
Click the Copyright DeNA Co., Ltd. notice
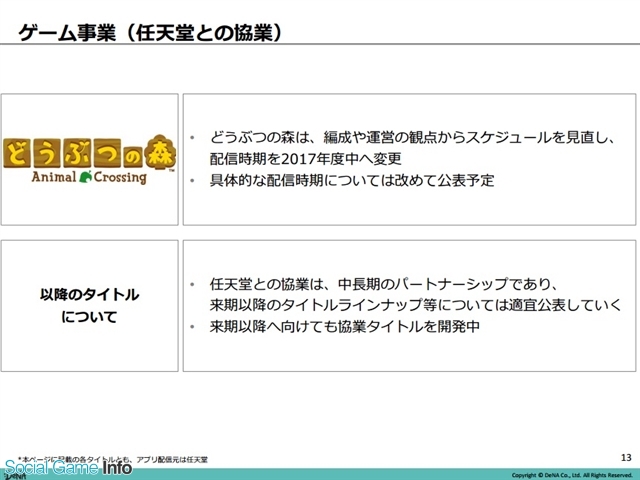coord(572,475)
